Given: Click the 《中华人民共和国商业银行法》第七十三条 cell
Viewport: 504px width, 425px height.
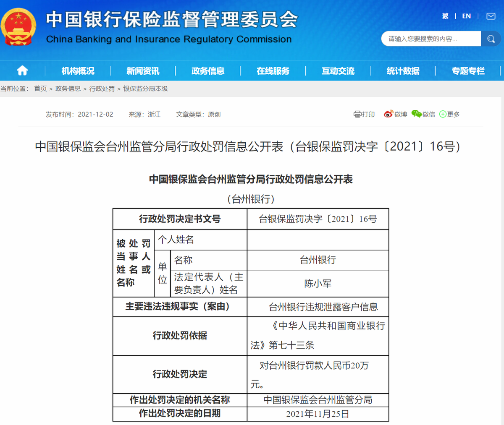Looking at the screenshot, I should click(x=318, y=336).
